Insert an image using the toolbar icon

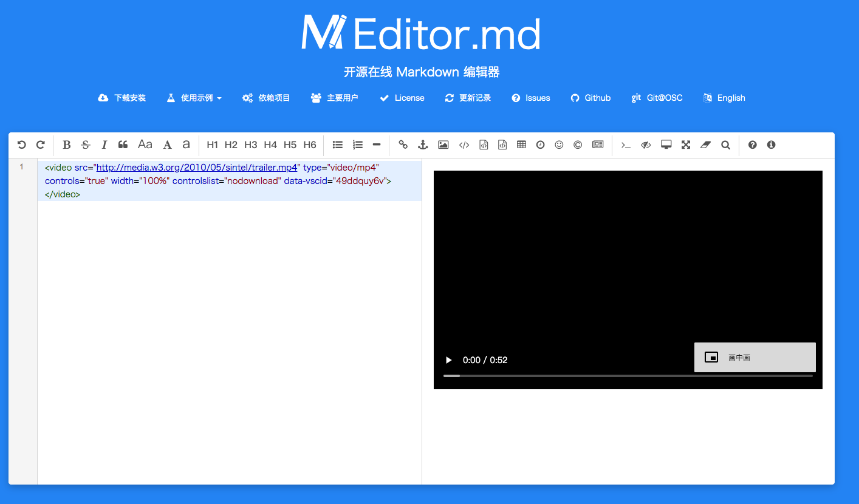click(x=443, y=145)
